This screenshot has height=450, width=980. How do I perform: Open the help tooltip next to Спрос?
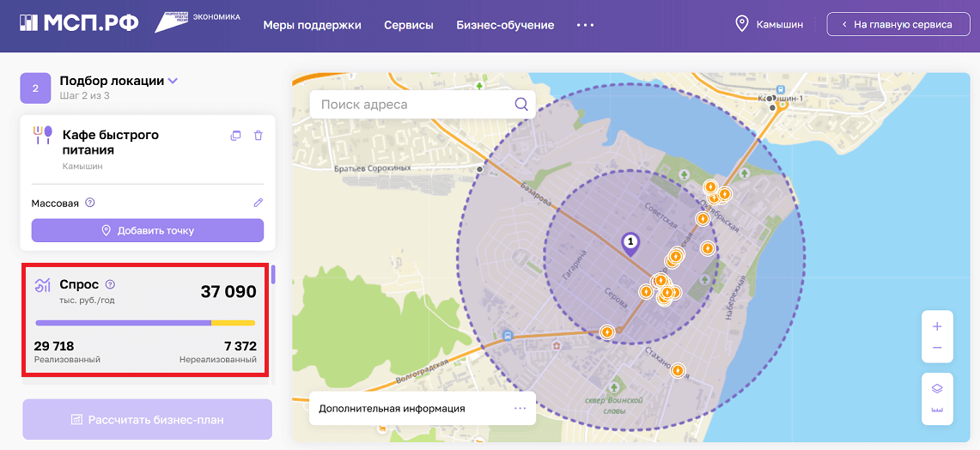[x=110, y=284]
